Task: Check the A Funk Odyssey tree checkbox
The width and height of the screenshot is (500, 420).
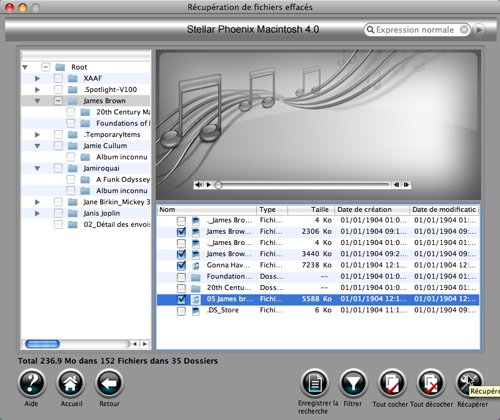Action: coord(71,180)
